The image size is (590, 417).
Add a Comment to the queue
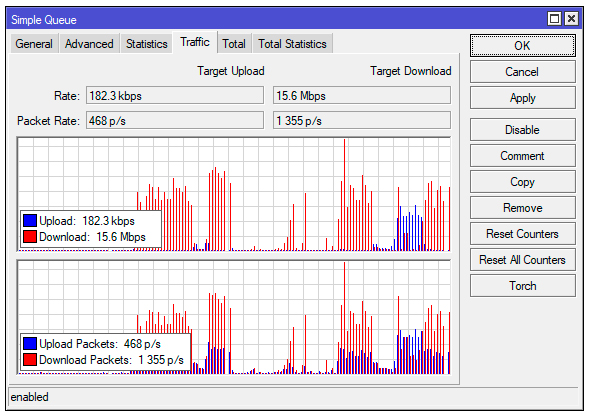[x=522, y=156]
